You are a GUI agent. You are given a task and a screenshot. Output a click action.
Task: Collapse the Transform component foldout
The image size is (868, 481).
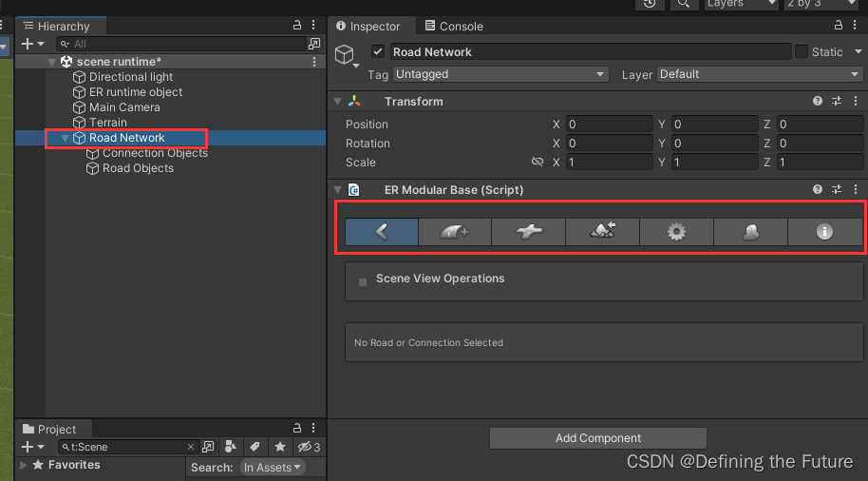click(338, 102)
